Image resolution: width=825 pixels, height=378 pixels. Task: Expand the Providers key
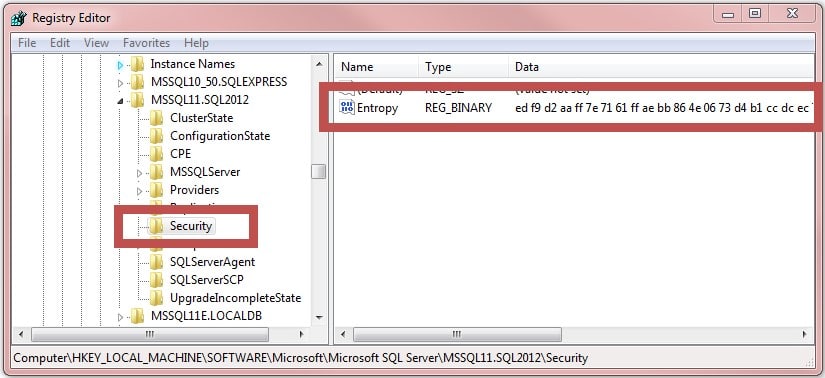[139, 191]
